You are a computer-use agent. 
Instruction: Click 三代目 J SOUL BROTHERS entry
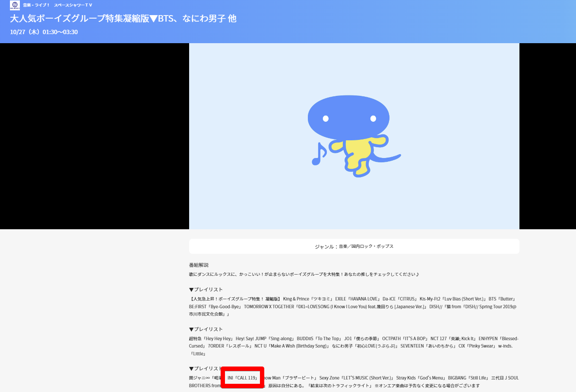click(x=505, y=378)
